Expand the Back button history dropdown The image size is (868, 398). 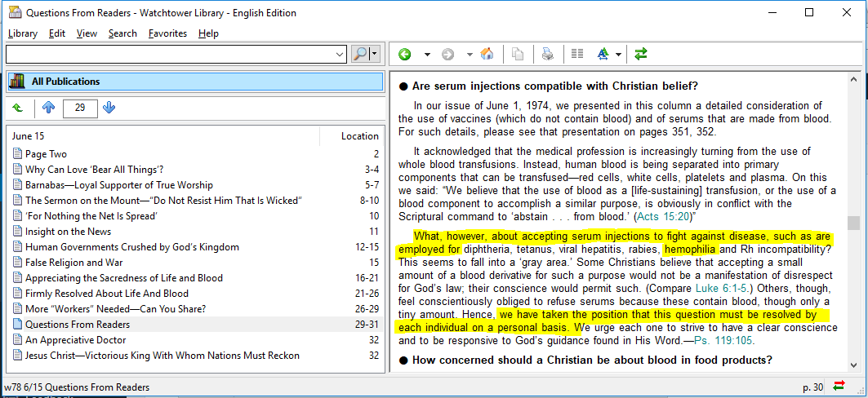(426, 55)
